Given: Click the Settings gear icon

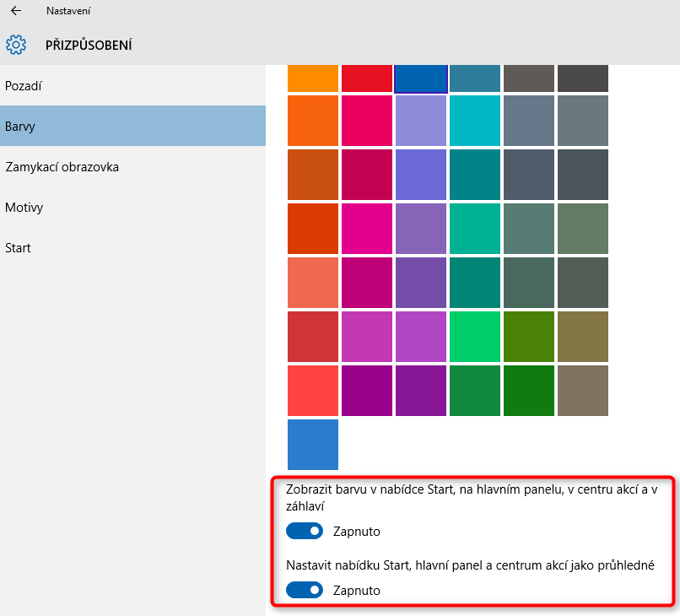Looking at the screenshot, I should point(15,45).
